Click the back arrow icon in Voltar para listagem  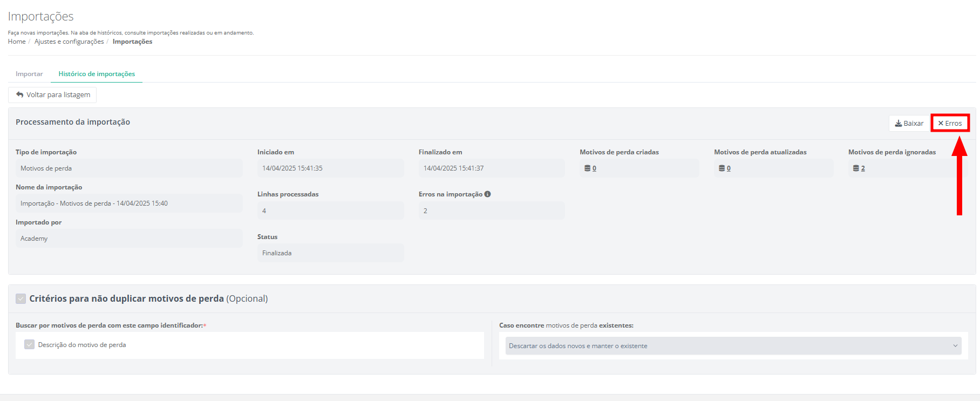(20, 95)
